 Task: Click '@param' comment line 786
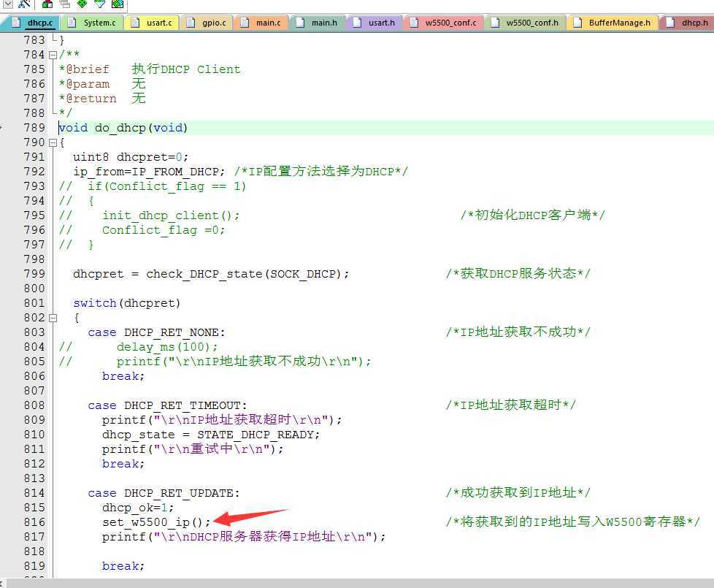tap(102, 84)
